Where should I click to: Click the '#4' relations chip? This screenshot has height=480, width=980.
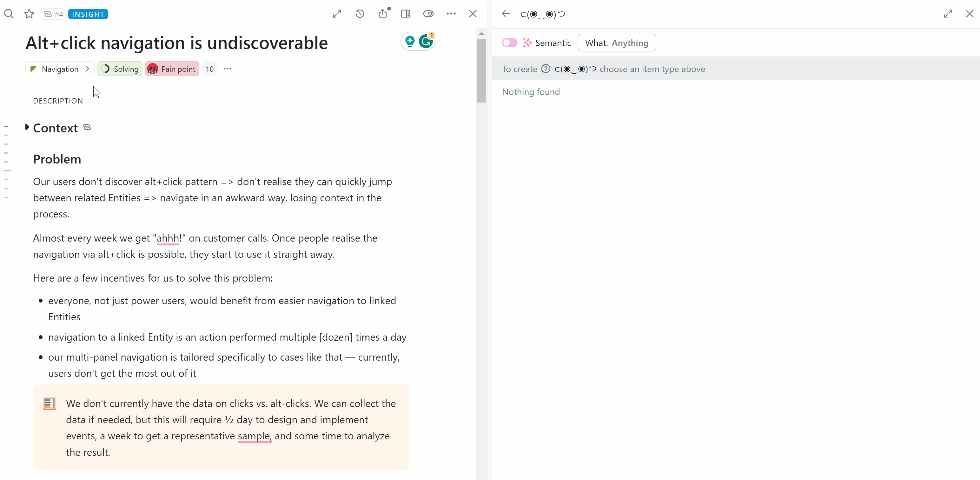(53, 14)
